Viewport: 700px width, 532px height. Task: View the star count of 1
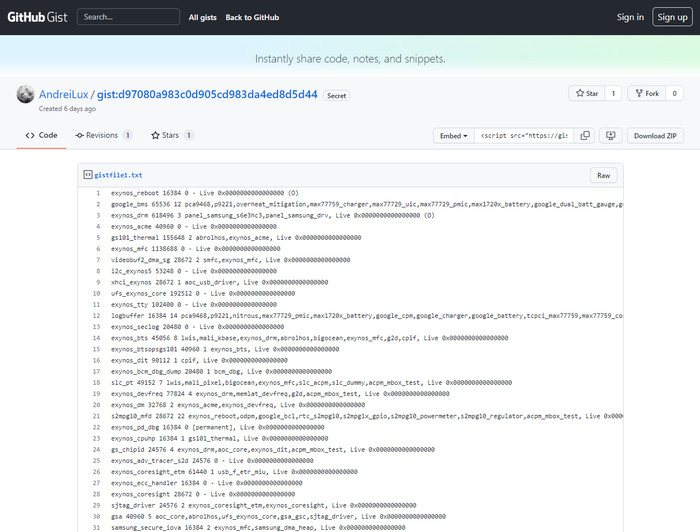click(x=613, y=93)
